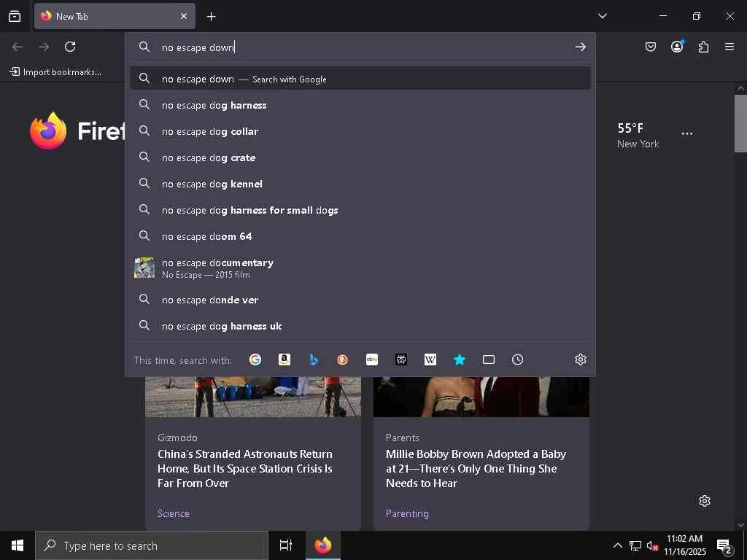Open a new tab with the plus button

click(211, 17)
